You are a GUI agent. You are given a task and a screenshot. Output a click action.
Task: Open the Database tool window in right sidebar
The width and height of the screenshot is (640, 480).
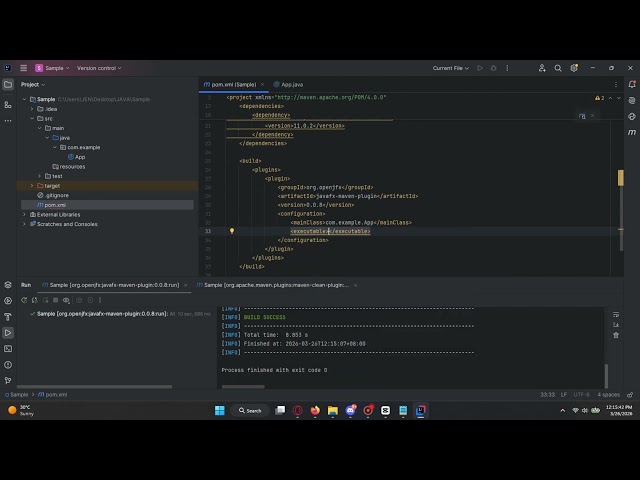pos(632,116)
